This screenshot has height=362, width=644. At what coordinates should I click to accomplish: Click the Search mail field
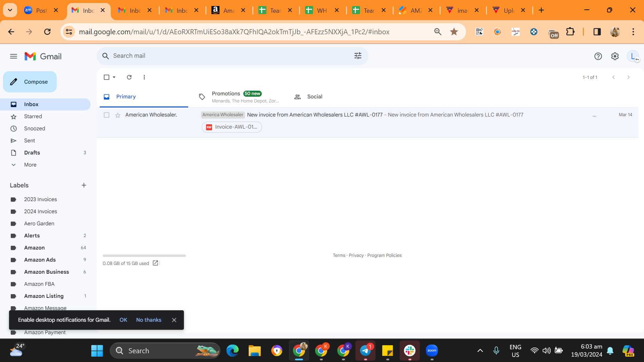(x=232, y=56)
